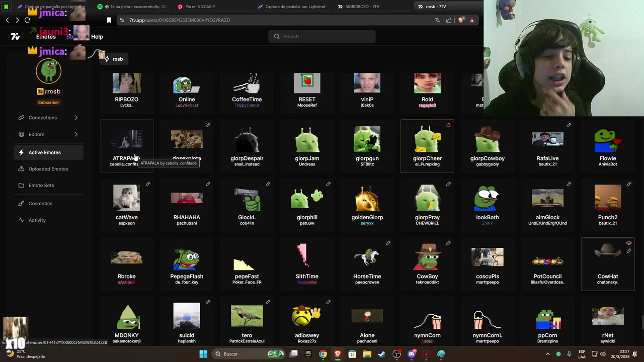Viewport: 644px width, 362px height.
Task: Click the bookmark icon beside the address bar
Action: [x=109, y=20]
